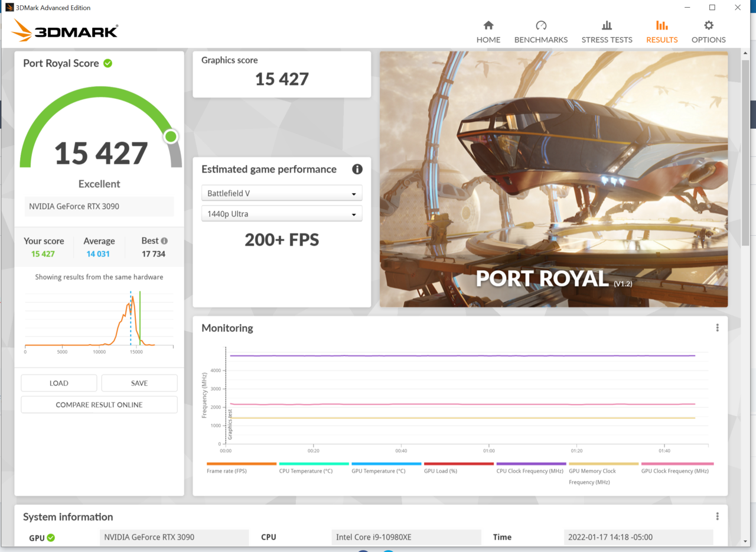
Task: Open the Monitoring panel three-dot menu
Action: tap(717, 328)
